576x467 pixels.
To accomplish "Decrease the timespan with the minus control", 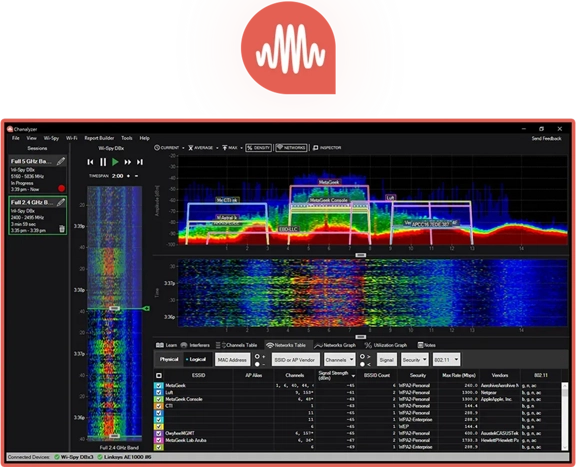I will click(136, 176).
